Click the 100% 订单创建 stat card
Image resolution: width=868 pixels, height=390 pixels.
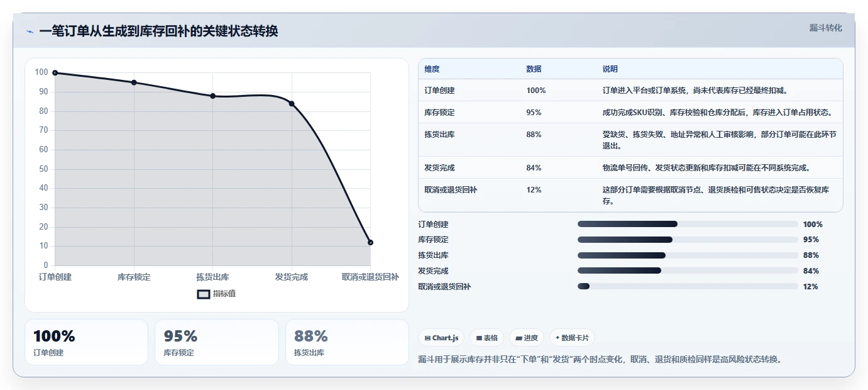click(x=86, y=342)
